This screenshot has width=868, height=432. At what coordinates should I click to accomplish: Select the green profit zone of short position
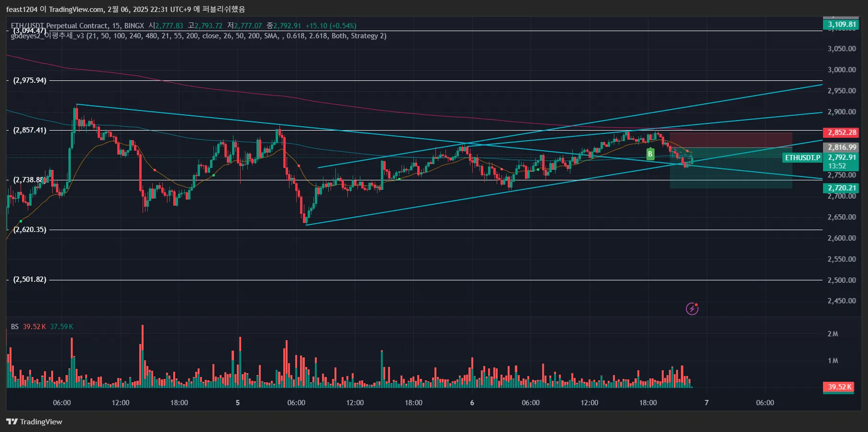[x=731, y=168]
